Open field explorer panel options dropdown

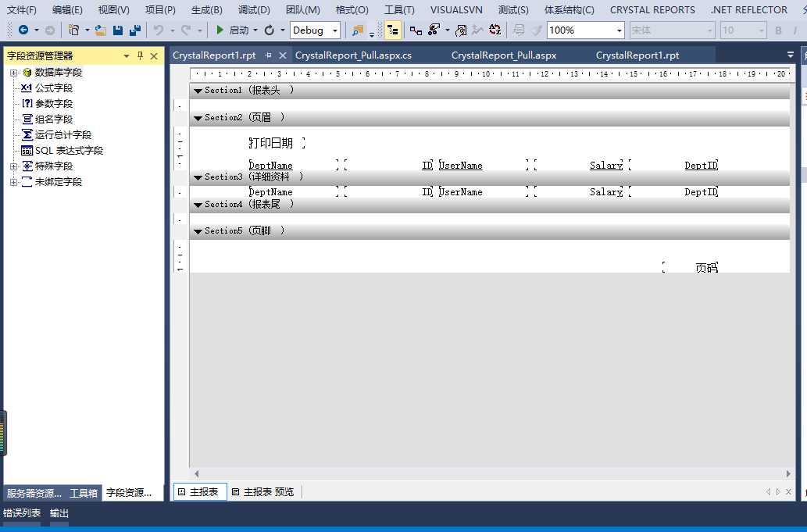126,55
